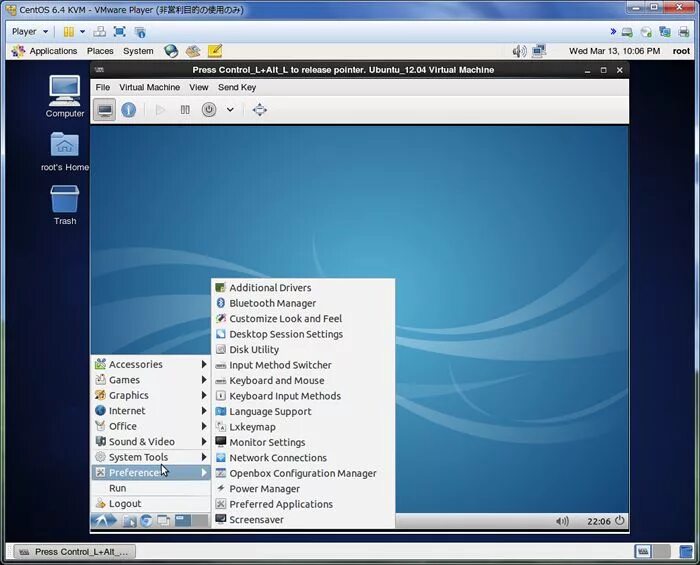Open Bluetooth Manager
The width and height of the screenshot is (700, 565).
click(303, 303)
